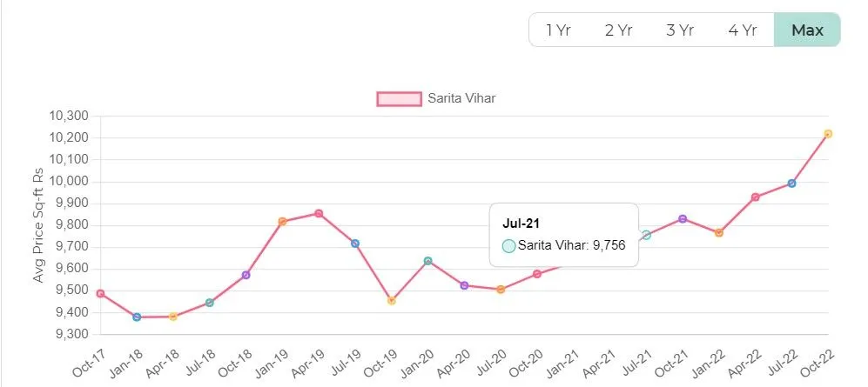868x387 pixels.
Task: Select the Max range button
Action: (807, 30)
